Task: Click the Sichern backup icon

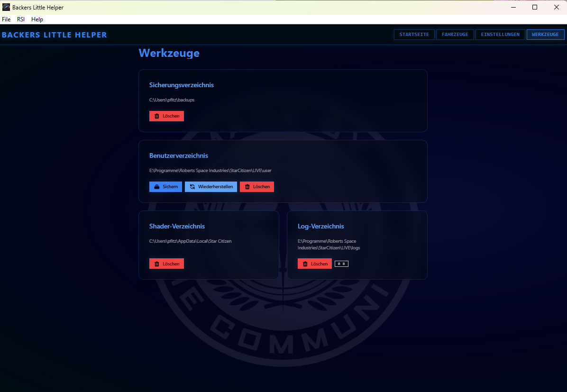Action: 157,187
